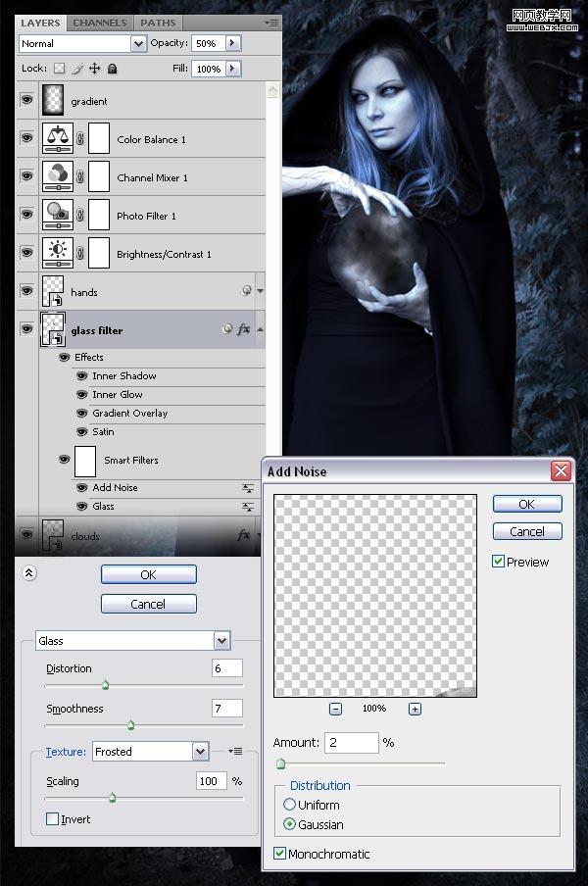
Task: Open blending options icon for Glass filter
Action: click(x=247, y=507)
